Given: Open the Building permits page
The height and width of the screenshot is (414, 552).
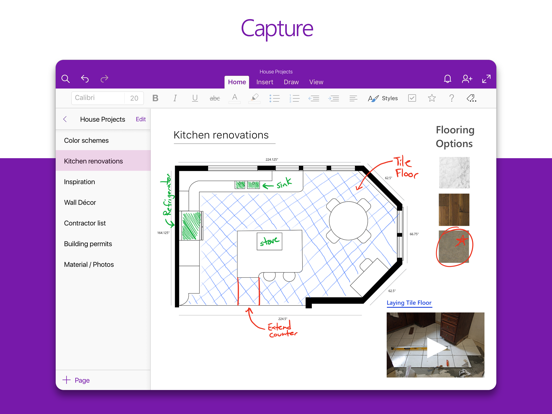Looking at the screenshot, I should coord(103,244).
